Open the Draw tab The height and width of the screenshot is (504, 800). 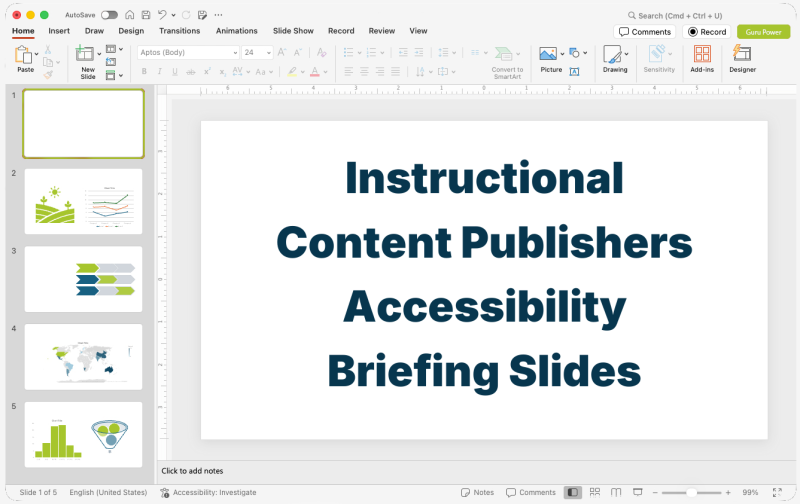coord(94,31)
